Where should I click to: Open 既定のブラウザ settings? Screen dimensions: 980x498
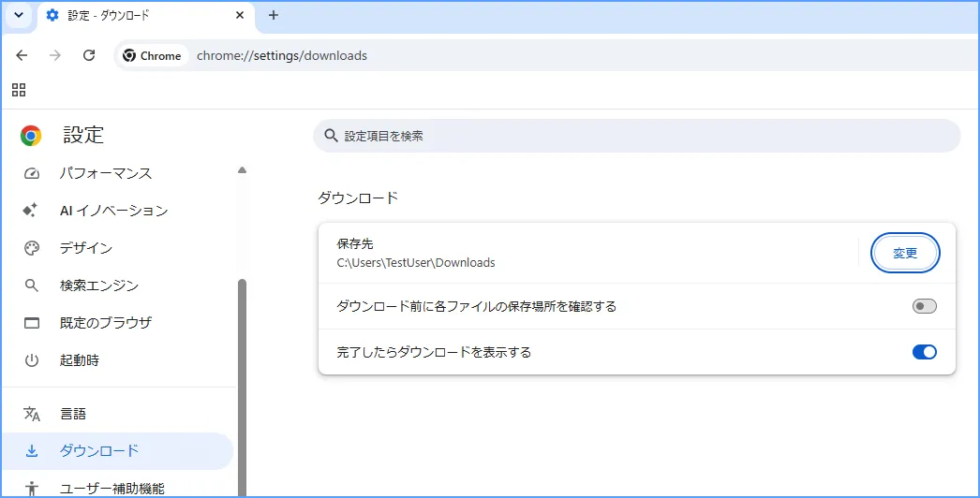tap(117, 323)
